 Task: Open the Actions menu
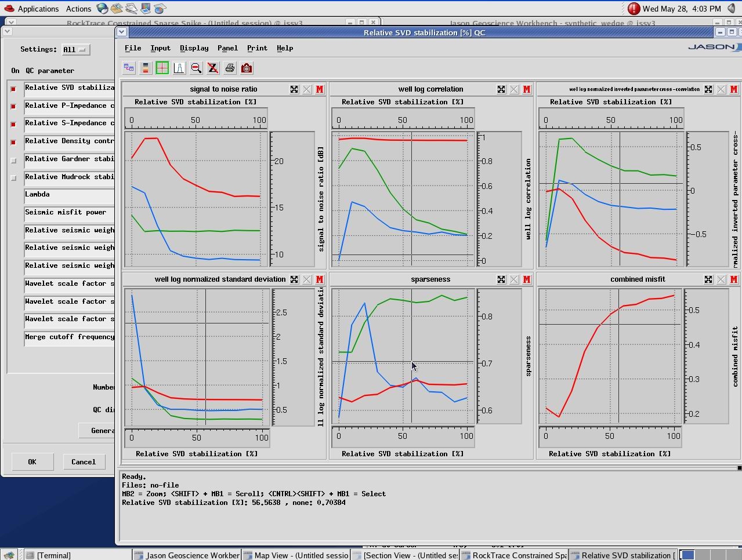tap(78, 9)
